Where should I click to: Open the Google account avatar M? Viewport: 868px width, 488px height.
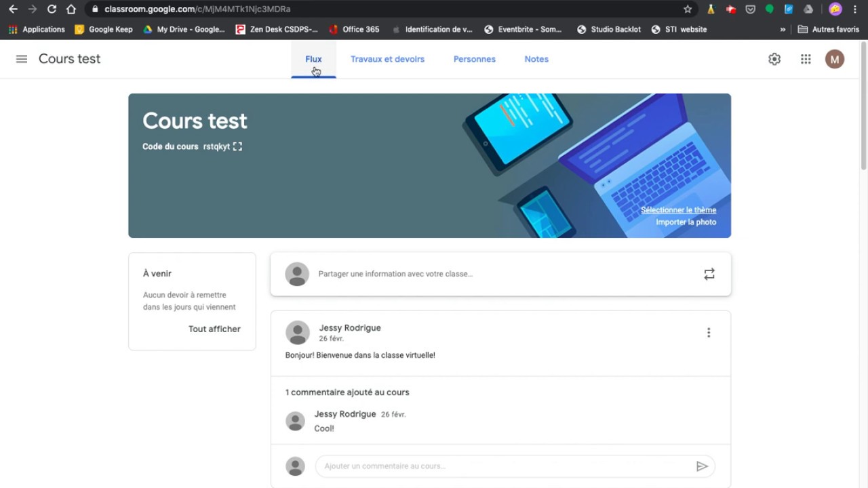tap(835, 59)
